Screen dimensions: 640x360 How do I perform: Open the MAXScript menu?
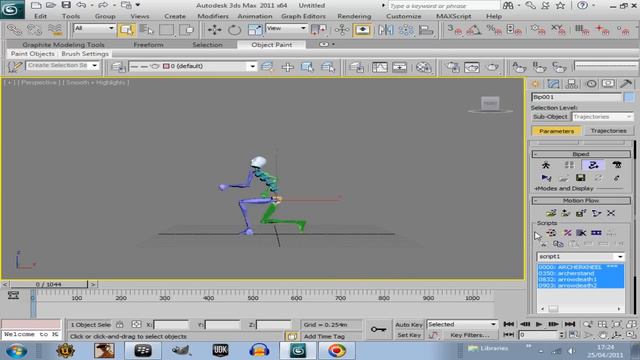pos(453,16)
